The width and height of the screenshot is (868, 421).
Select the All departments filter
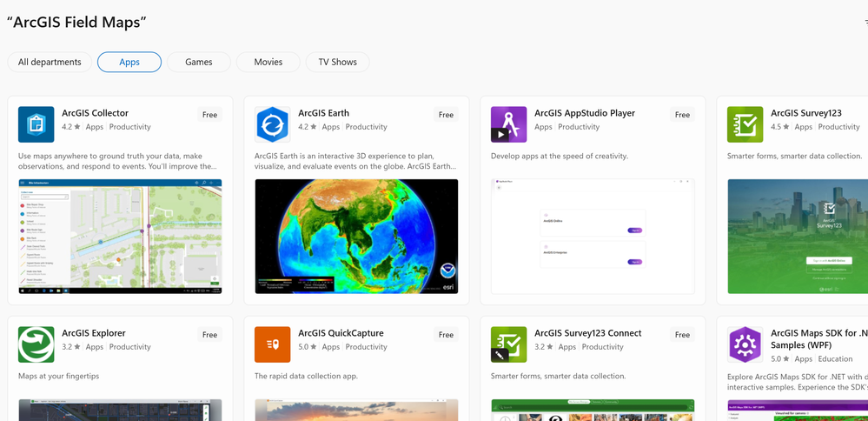pyautogui.click(x=50, y=62)
